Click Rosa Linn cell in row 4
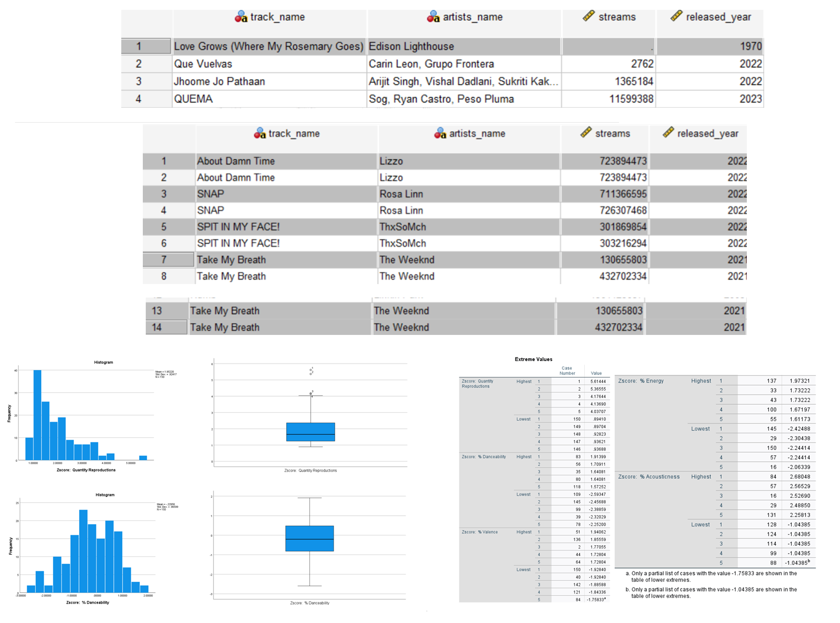This screenshot has height=623, width=840. coord(469,210)
